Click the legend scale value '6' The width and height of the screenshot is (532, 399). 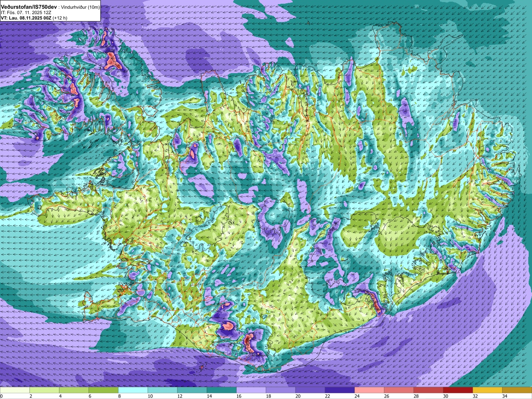(90, 397)
